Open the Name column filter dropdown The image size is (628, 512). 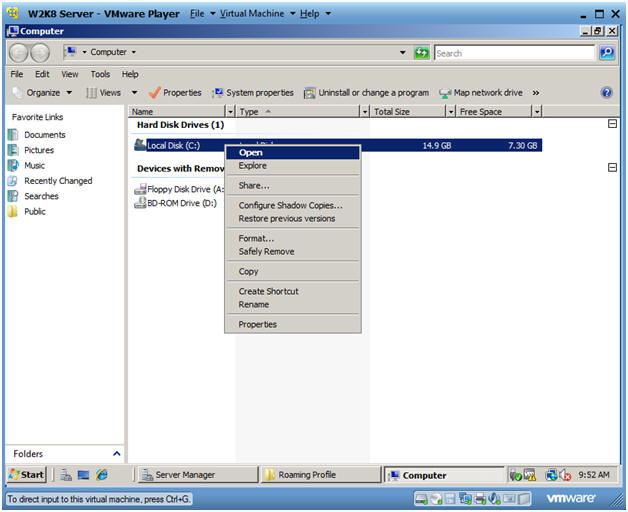point(230,111)
